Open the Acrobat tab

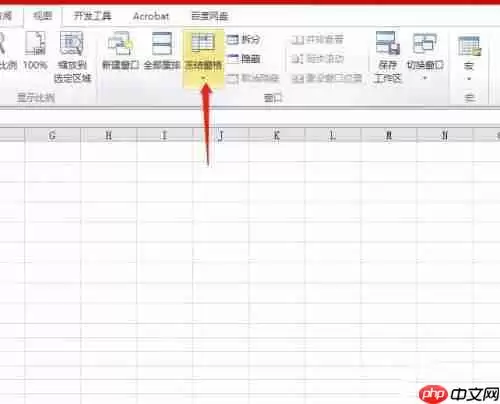click(151, 16)
